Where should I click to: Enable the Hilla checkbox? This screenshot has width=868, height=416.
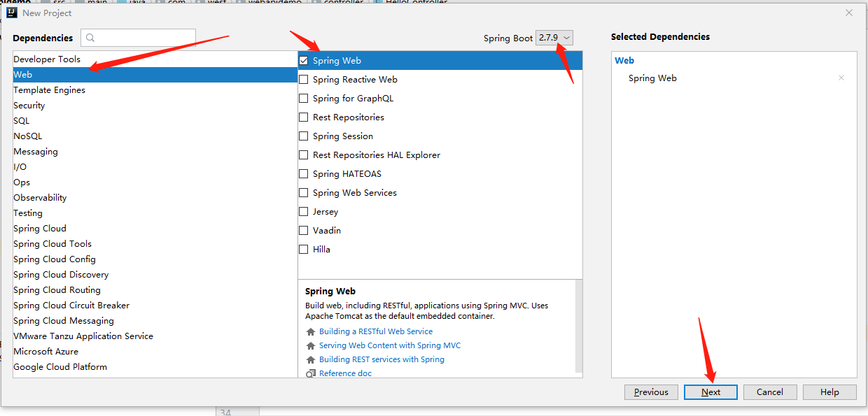[304, 250]
